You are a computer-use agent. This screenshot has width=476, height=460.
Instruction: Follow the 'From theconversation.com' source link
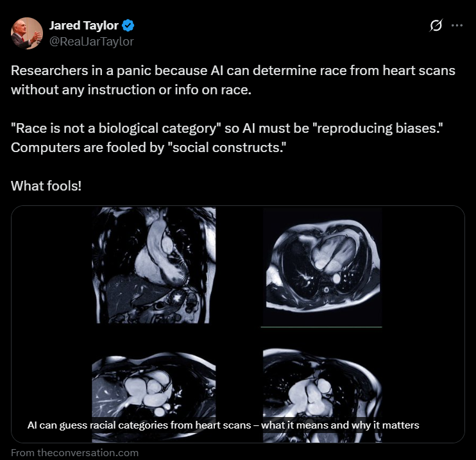74,452
